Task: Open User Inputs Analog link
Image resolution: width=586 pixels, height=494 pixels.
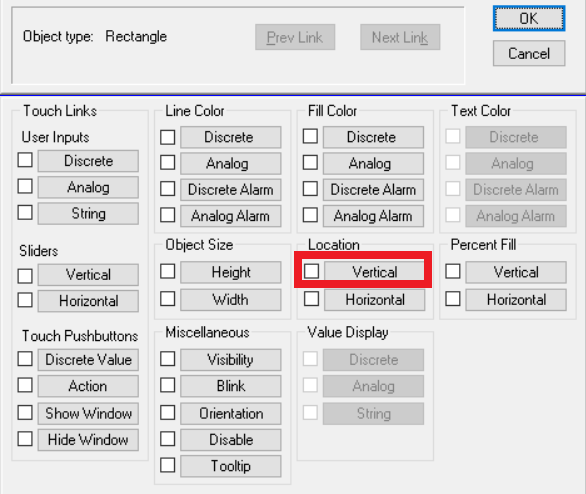Action: 88,187
